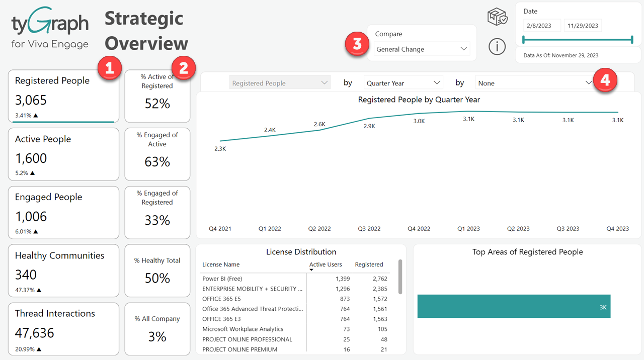Click red callout marker number 4
Screen dimensions: 644x360
(x=605, y=81)
